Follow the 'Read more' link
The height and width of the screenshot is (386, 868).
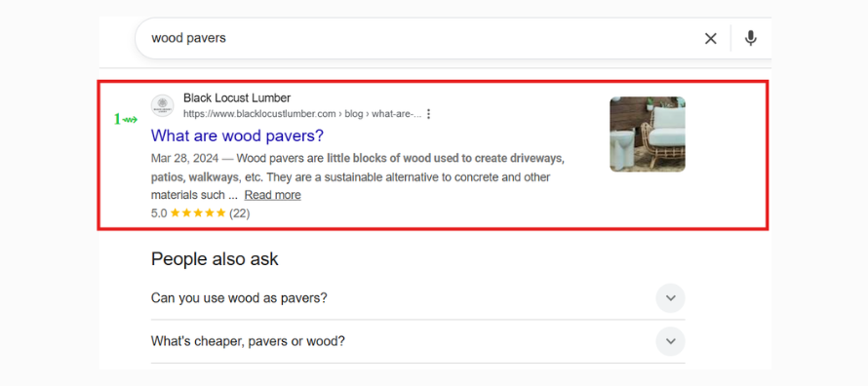(x=272, y=195)
